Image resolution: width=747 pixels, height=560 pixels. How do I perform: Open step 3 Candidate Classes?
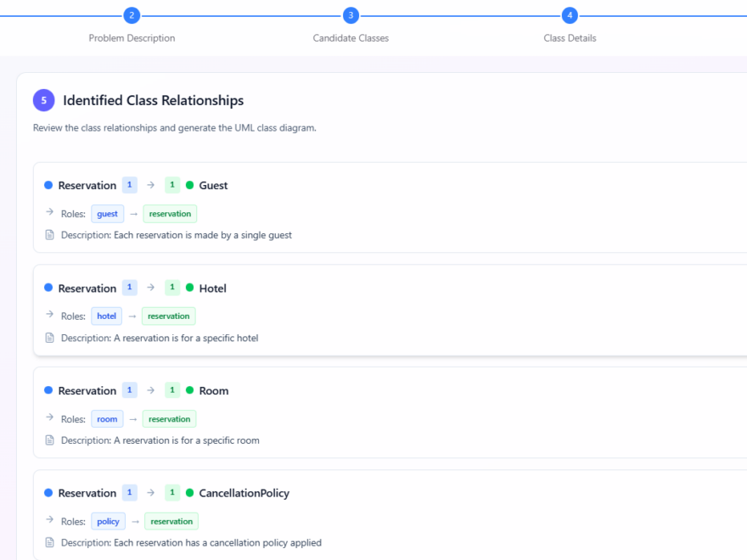click(351, 15)
